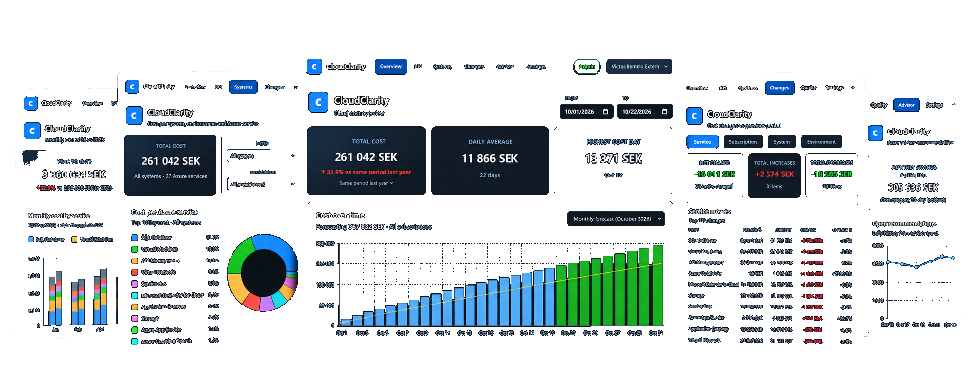
Task: Click the Total Increases card '+2 574 SEK'
Action: click(x=774, y=175)
